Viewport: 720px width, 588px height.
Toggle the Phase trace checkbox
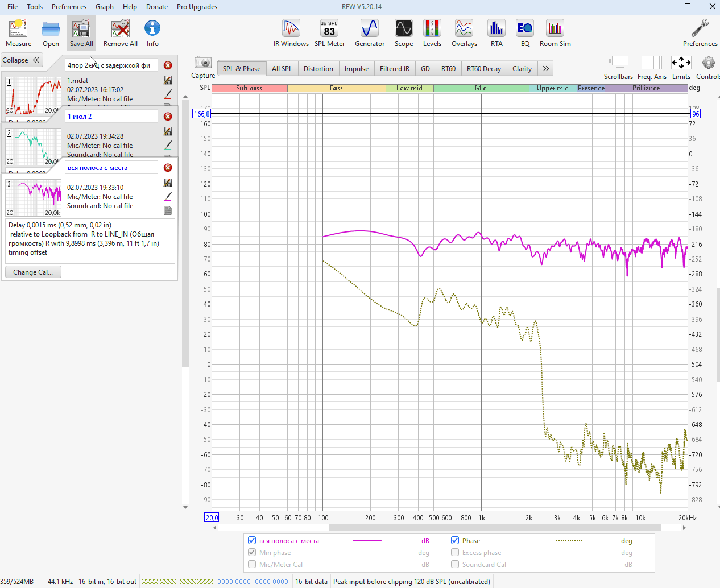tap(455, 540)
